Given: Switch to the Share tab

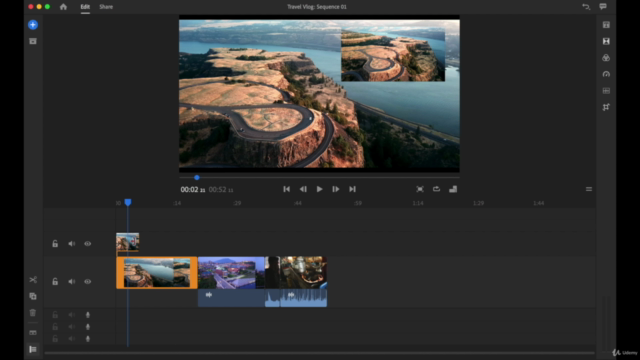Looking at the screenshot, I should pyautogui.click(x=106, y=7).
